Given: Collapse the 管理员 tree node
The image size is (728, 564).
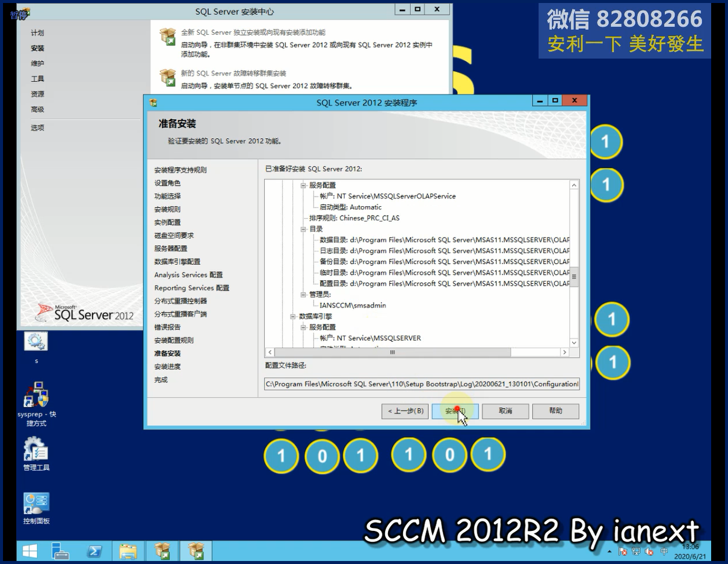Looking at the screenshot, I should tap(303, 295).
